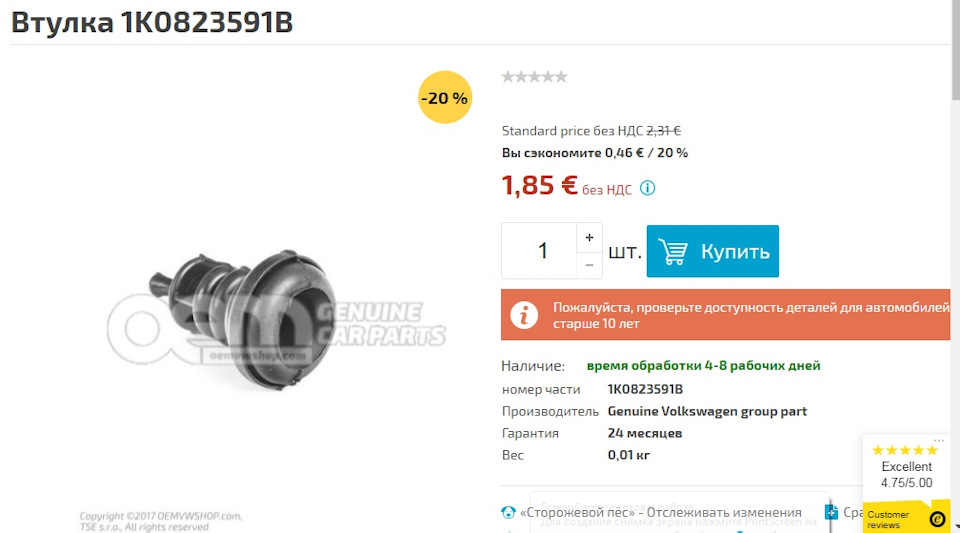Open the Customer reviews yellow badge
This screenshot has width=960, height=533.
(906, 518)
